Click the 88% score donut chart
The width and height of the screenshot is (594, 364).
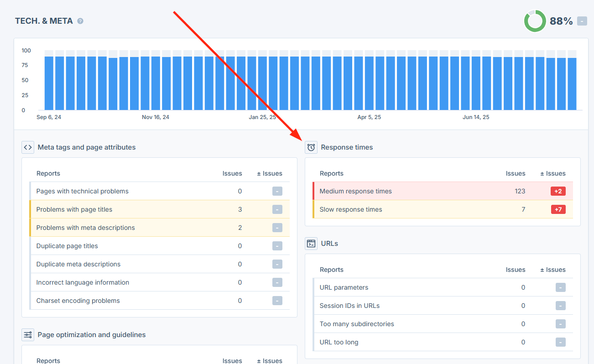pos(535,21)
